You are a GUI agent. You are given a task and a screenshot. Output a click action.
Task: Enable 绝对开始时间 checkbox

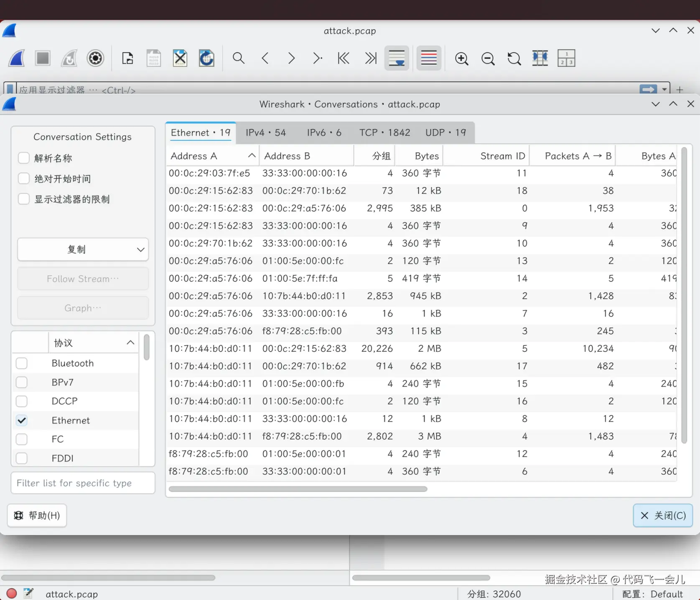24,178
